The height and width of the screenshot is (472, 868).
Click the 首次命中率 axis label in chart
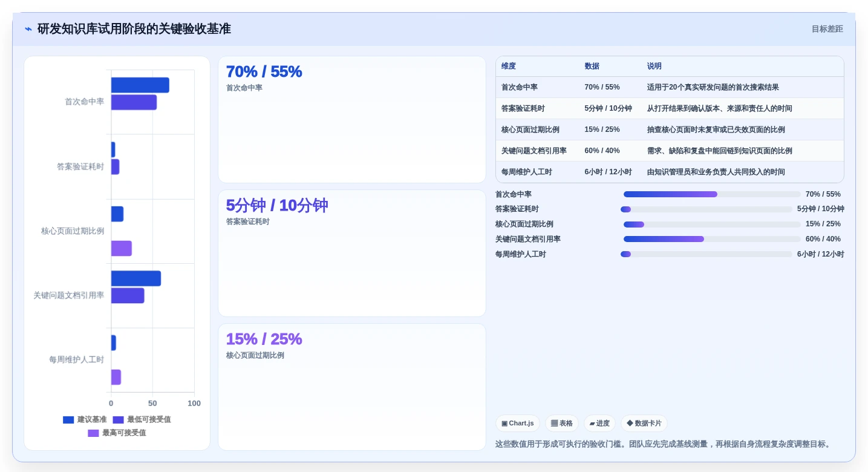point(84,102)
